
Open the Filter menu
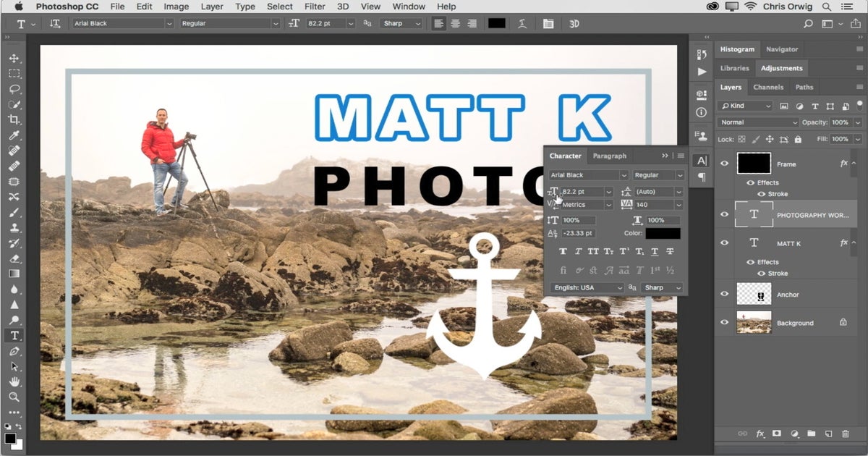pos(314,7)
